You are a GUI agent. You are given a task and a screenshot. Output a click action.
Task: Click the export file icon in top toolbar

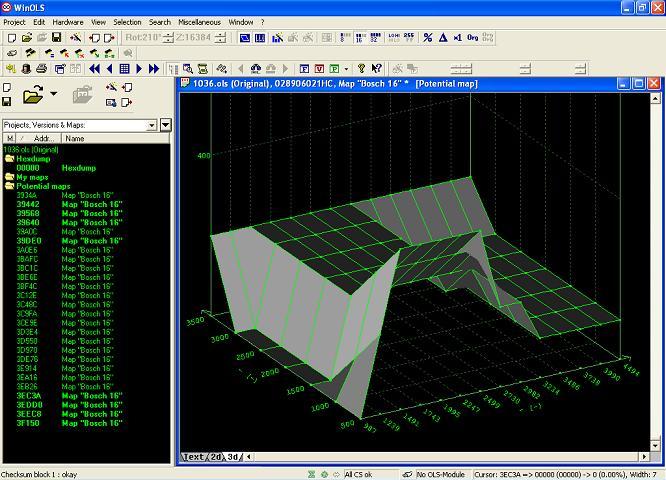click(x=109, y=38)
